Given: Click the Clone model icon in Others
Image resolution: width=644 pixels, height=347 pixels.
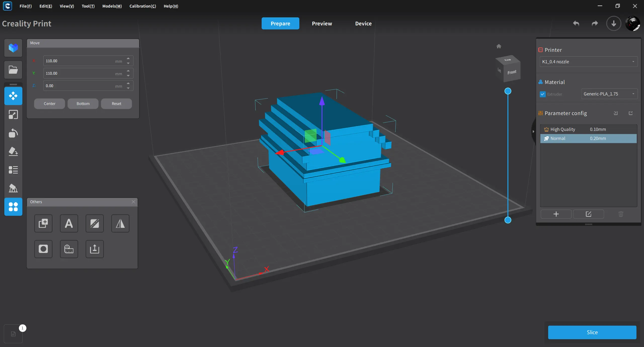Looking at the screenshot, I should pos(43,223).
